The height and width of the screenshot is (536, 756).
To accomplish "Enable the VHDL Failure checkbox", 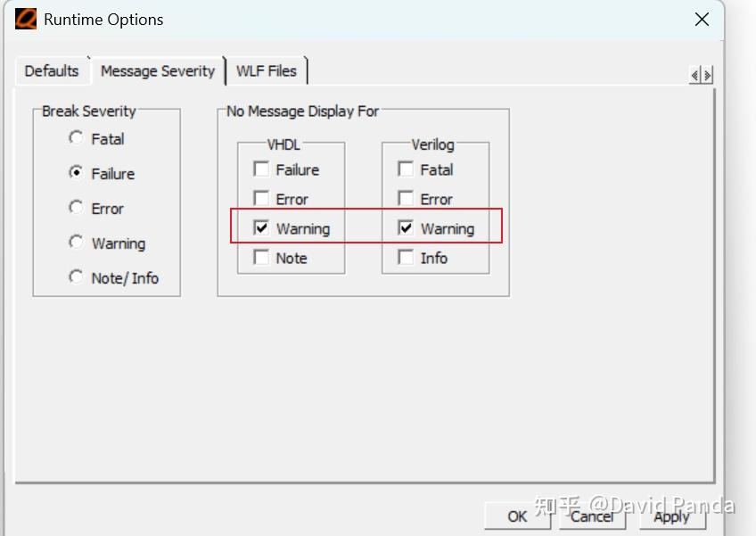I will [x=261, y=169].
